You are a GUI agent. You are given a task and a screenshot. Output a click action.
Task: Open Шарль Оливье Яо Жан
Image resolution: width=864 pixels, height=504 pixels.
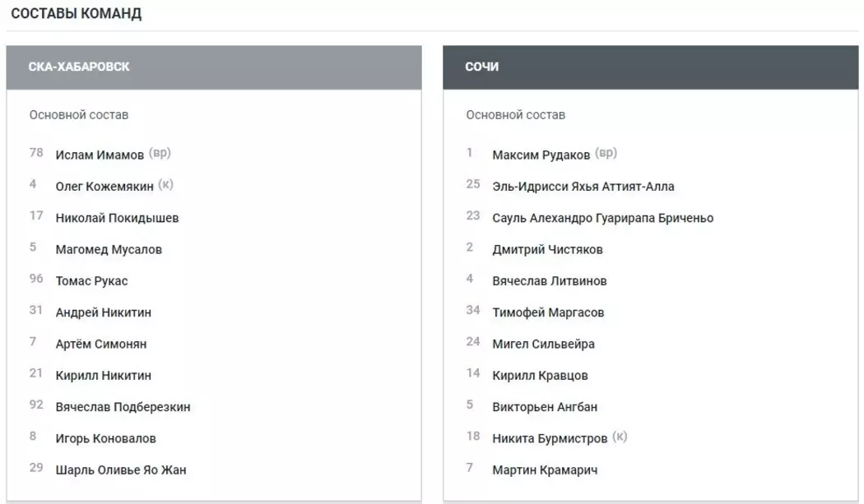click(120, 470)
